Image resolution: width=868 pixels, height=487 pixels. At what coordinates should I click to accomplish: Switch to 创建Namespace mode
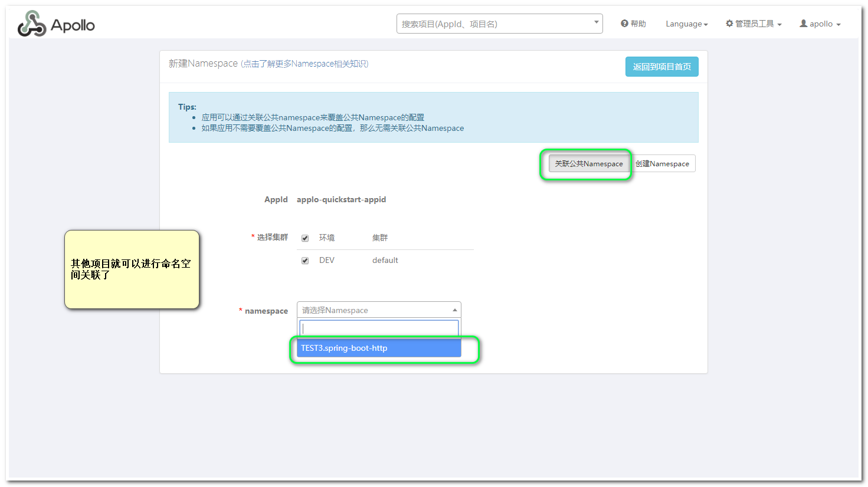point(663,163)
